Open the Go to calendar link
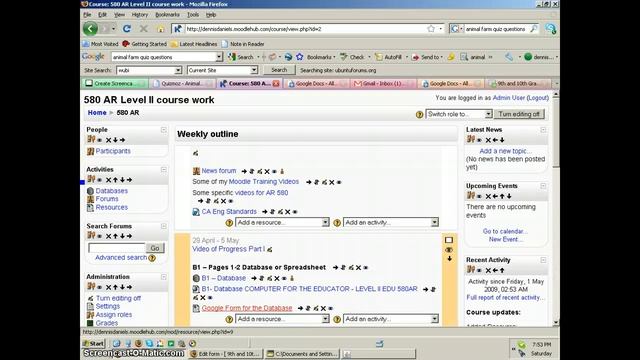The width and height of the screenshot is (640, 360). click(505, 231)
